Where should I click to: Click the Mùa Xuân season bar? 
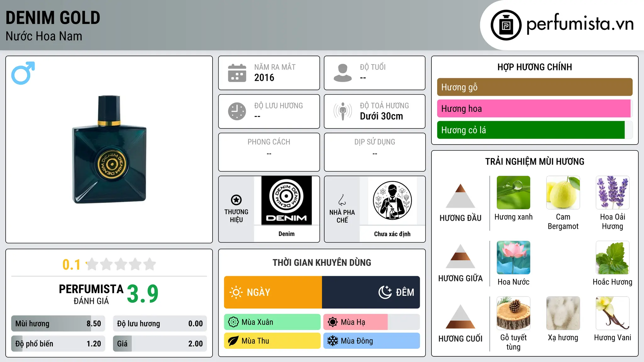272,322
